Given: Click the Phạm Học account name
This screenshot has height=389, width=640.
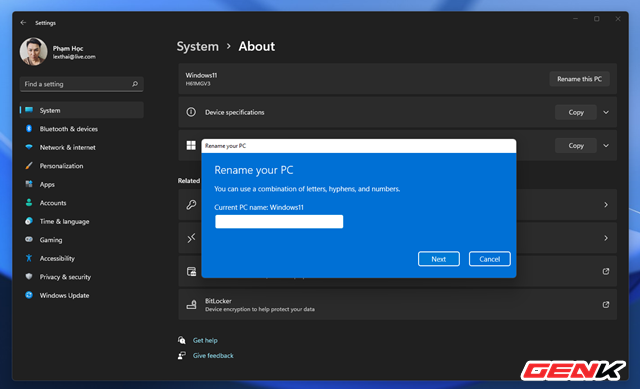Looking at the screenshot, I should [68, 49].
